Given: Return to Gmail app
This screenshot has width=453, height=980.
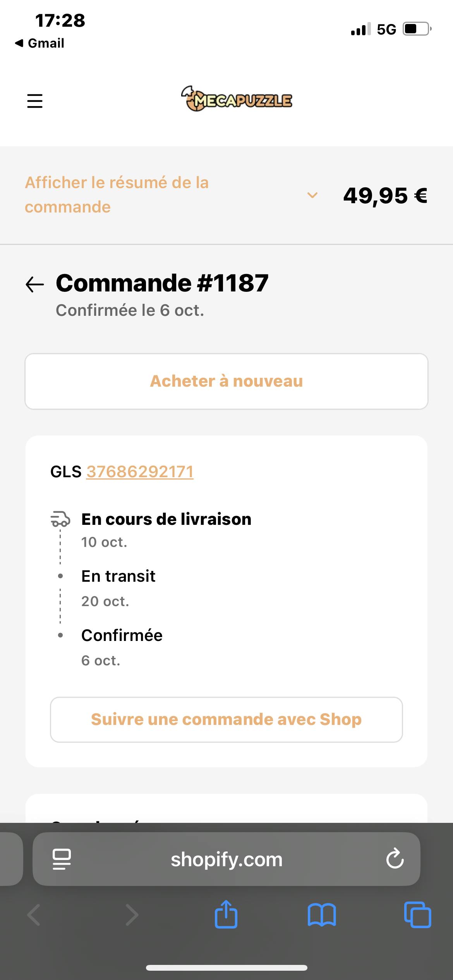Looking at the screenshot, I should [x=40, y=43].
